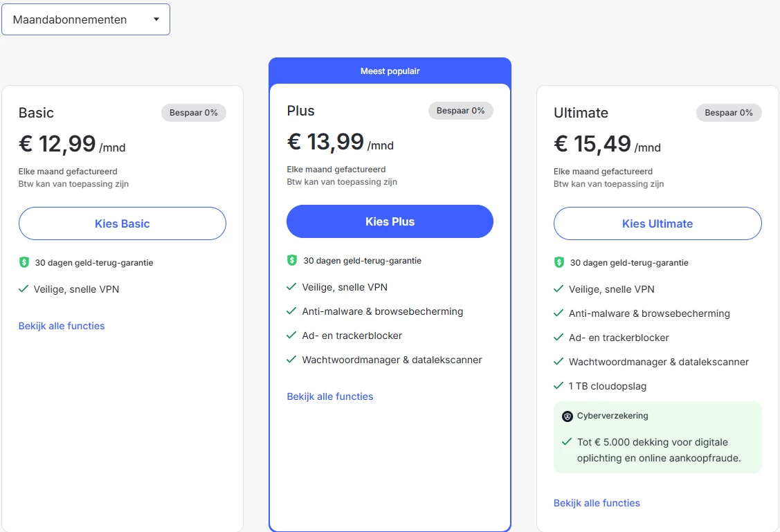The image size is (780, 532).
Task: Open Bekijk alle functies under Basic
Action: pos(62,326)
